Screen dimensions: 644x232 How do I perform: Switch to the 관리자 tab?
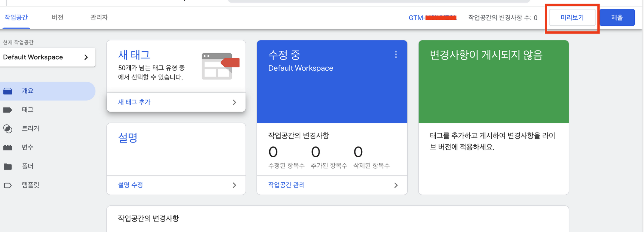[99, 17]
